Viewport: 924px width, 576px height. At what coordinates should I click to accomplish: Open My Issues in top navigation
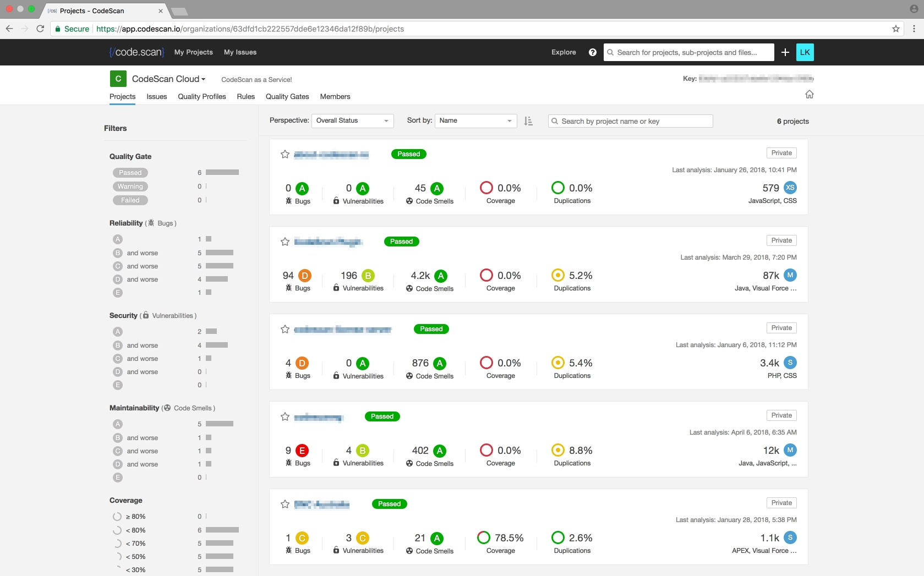[x=240, y=52]
